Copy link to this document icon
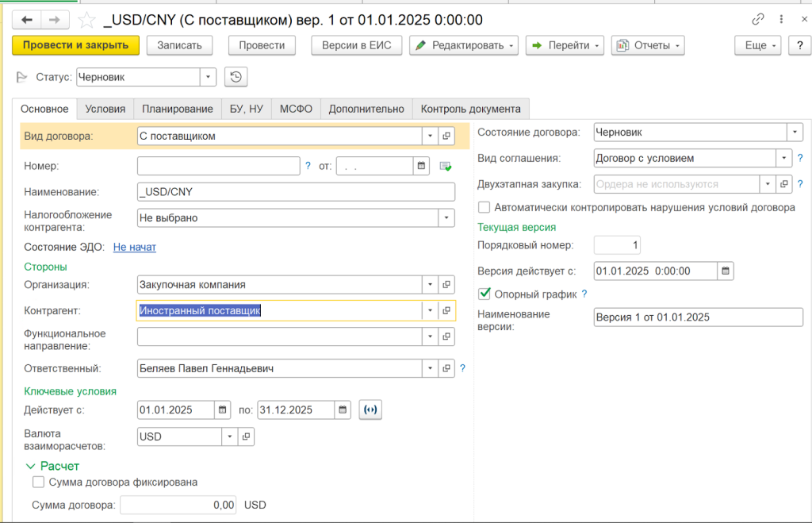This screenshot has height=523, width=812. pyautogui.click(x=758, y=19)
